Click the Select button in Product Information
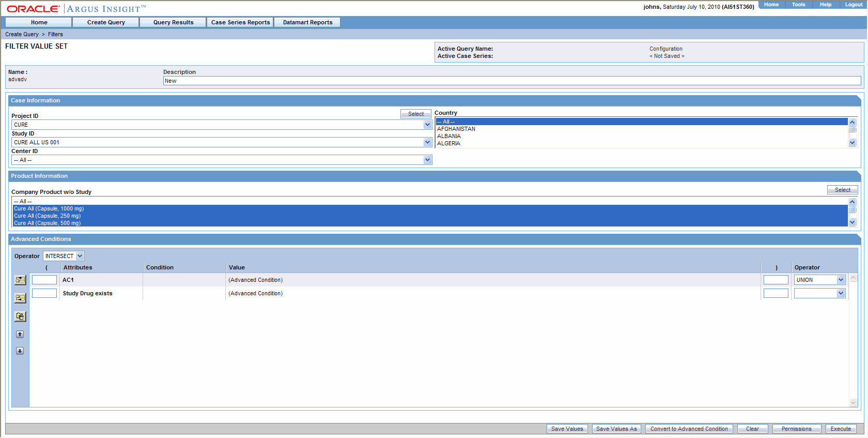Image resolution: width=868 pixels, height=438 pixels. click(x=843, y=190)
